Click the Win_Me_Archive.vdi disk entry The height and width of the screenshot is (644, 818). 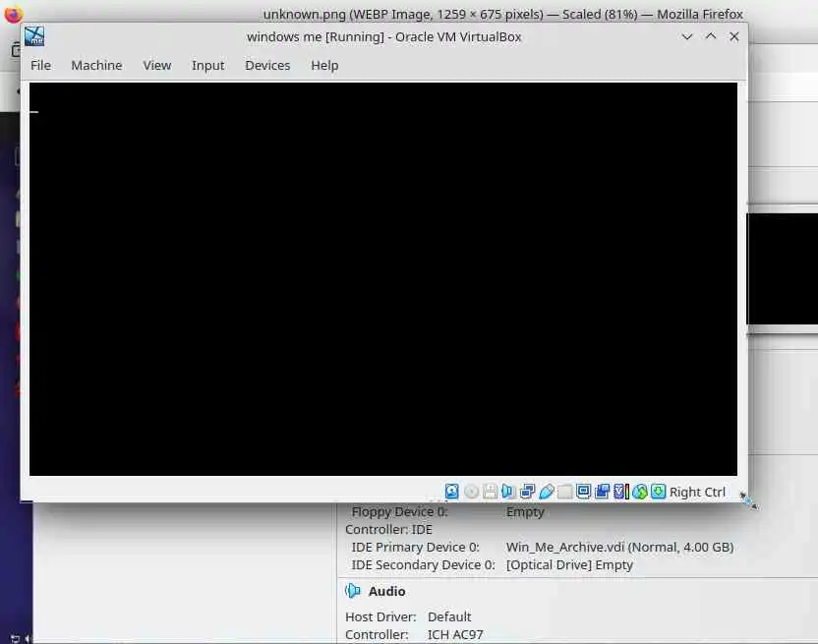click(619, 547)
